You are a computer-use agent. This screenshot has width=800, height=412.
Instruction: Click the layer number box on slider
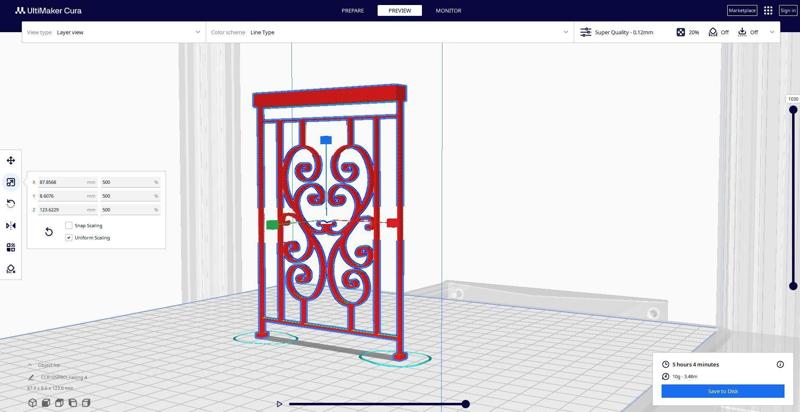click(x=793, y=99)
